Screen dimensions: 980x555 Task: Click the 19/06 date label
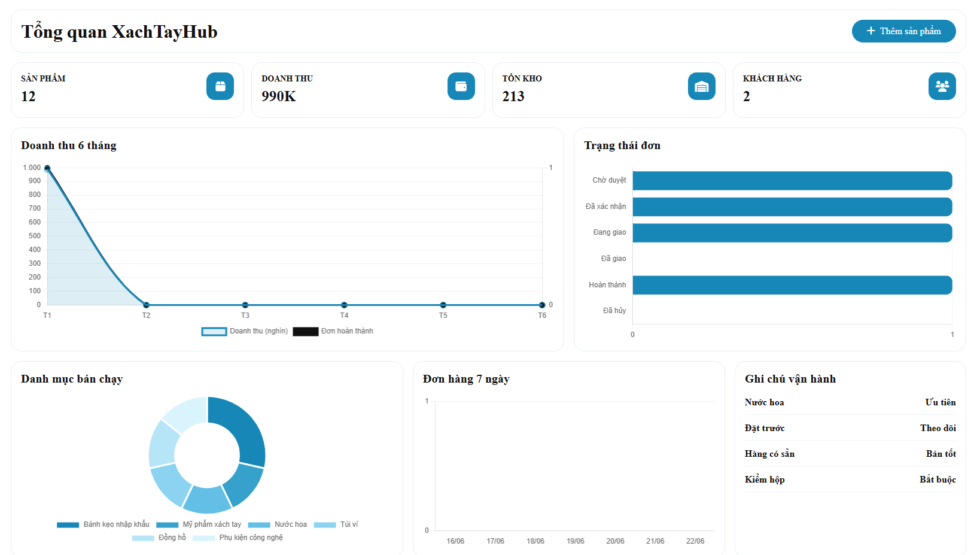click(576, 541)
